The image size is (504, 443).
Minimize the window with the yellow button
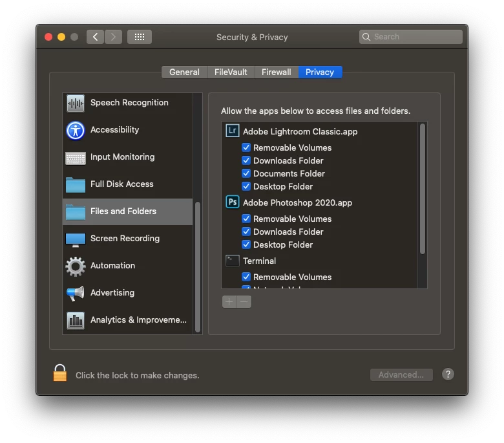61,37
